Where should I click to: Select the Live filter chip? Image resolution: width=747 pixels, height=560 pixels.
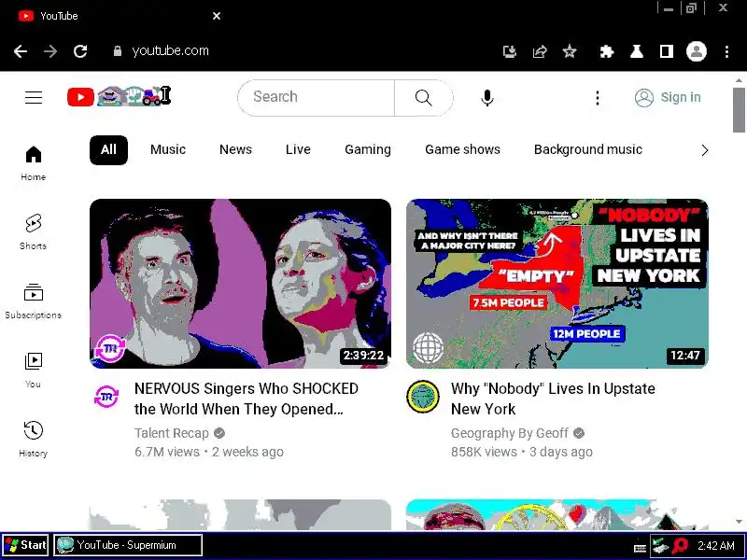pyautogui.click(x=298, y=150)
